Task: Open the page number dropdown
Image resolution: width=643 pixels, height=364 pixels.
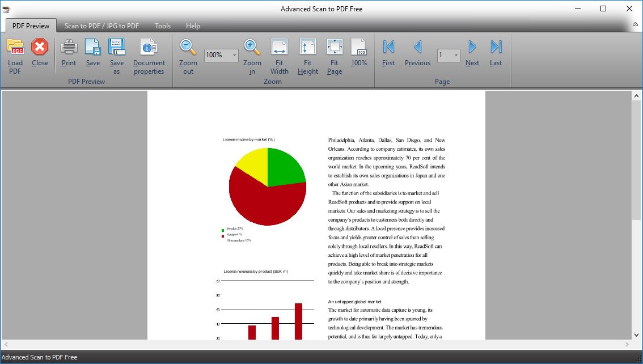Action: pyautogui.click(x=456, y=55)
